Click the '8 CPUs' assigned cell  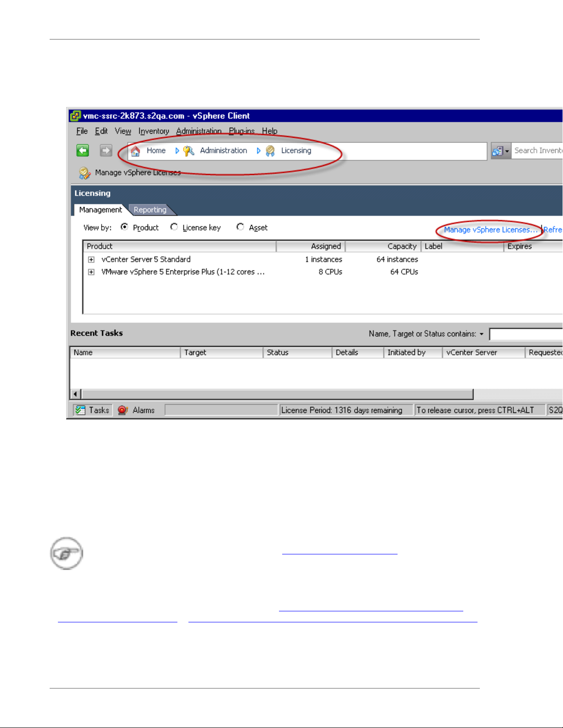pos(330,272)
